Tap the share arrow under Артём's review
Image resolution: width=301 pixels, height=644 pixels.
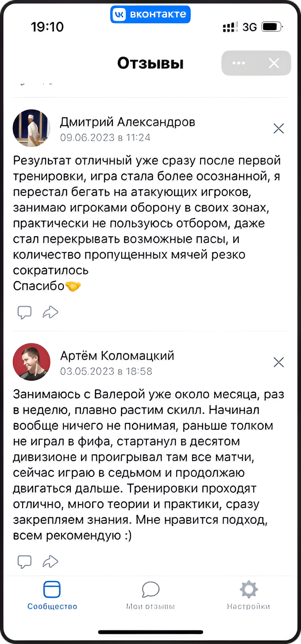(50, 561)
